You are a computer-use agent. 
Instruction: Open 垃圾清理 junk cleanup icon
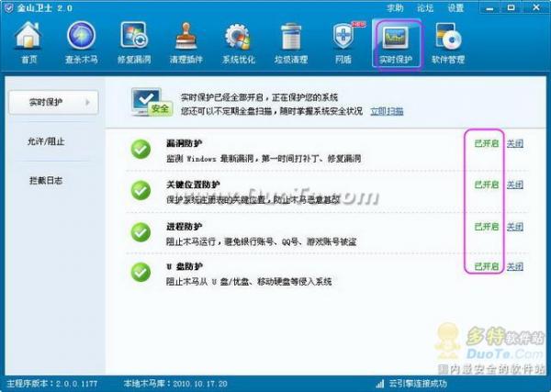[291, 43]
